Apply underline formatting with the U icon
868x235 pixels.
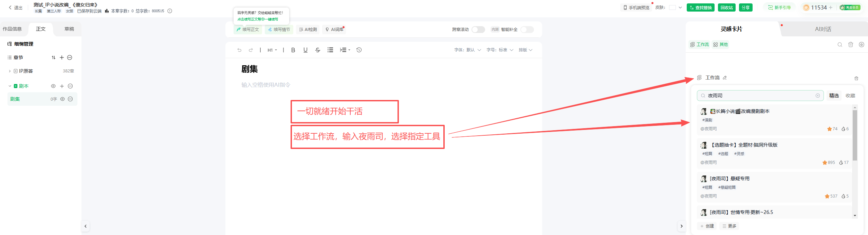click(306, 50)
